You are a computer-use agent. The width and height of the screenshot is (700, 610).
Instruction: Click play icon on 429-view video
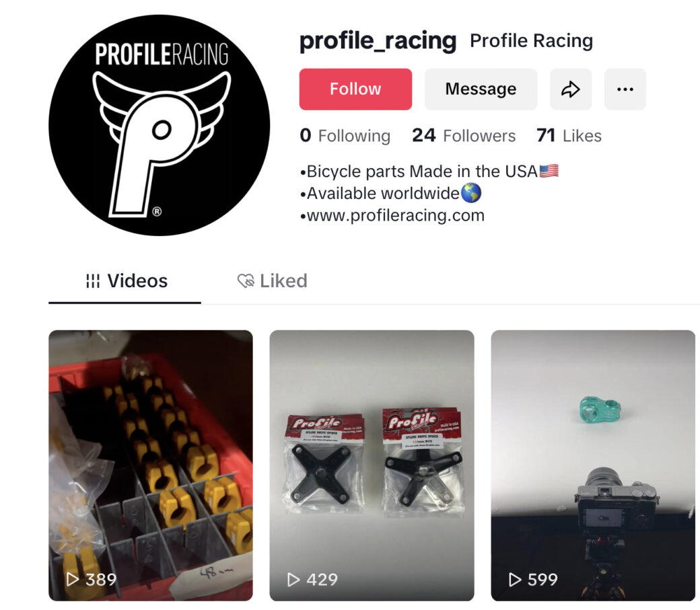click(293, 579)
